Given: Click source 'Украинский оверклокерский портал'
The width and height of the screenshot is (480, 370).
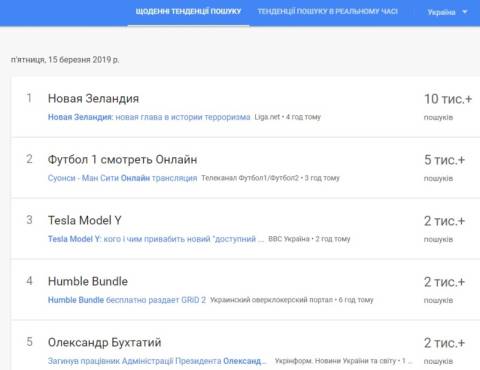Looking at the screenshot, I should pos(271,300).
